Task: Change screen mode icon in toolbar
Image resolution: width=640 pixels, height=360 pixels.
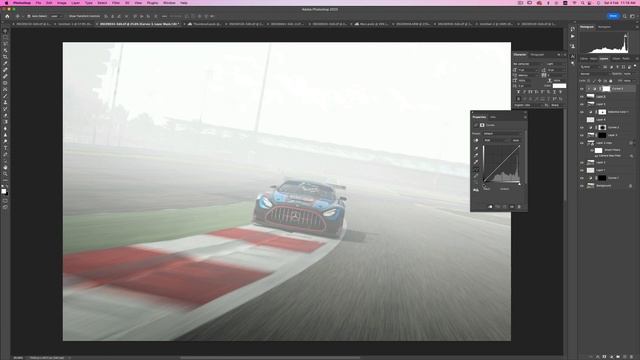Action: pyautogui.click(x=5, y=207)
